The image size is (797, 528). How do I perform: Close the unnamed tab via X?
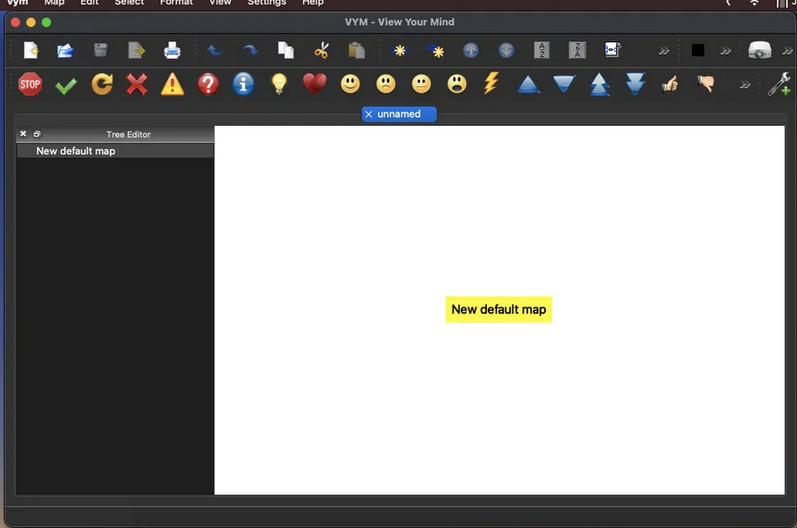[x=369, y=114]
